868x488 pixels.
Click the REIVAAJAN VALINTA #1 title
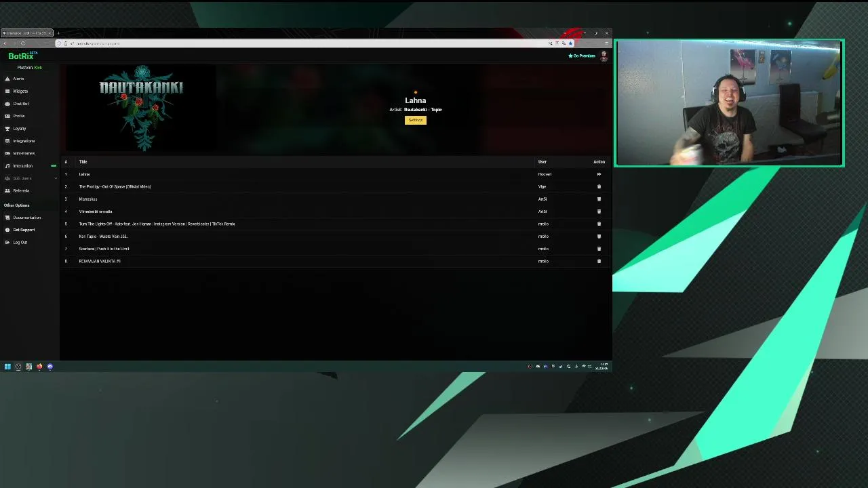point(100,261)
